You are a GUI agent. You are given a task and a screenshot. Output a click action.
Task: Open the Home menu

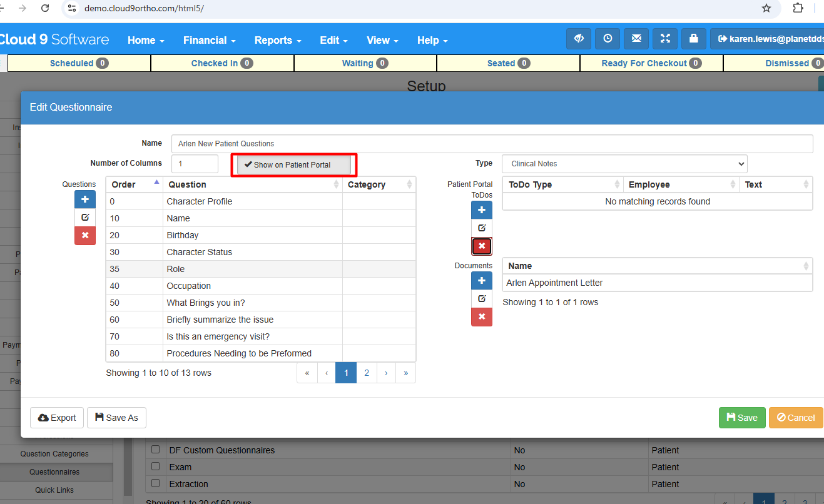click(x=146, y=40)
